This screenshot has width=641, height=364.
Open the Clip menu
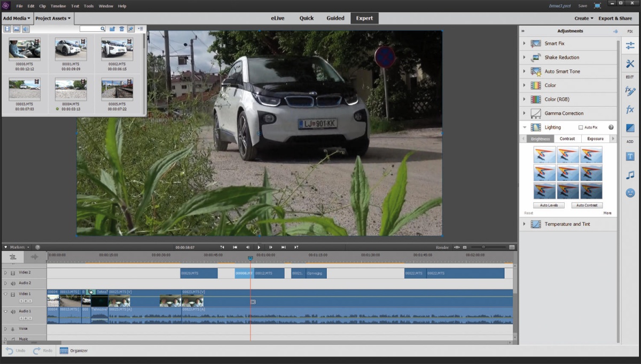(x=43, y=6)
